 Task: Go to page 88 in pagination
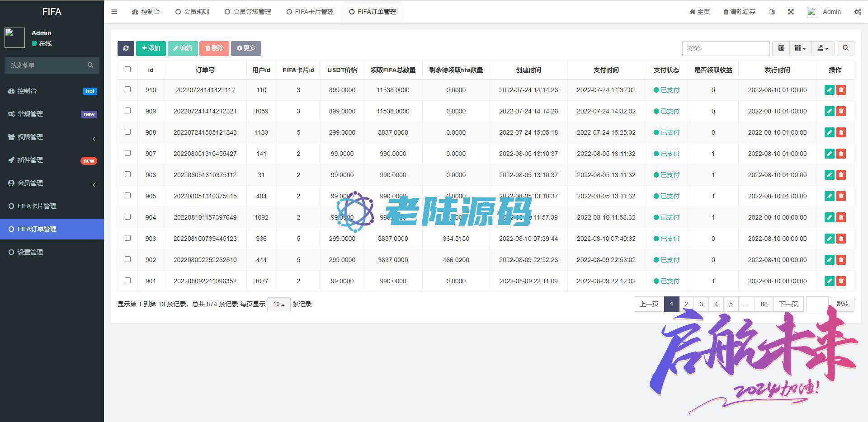(x=764, y=305)
